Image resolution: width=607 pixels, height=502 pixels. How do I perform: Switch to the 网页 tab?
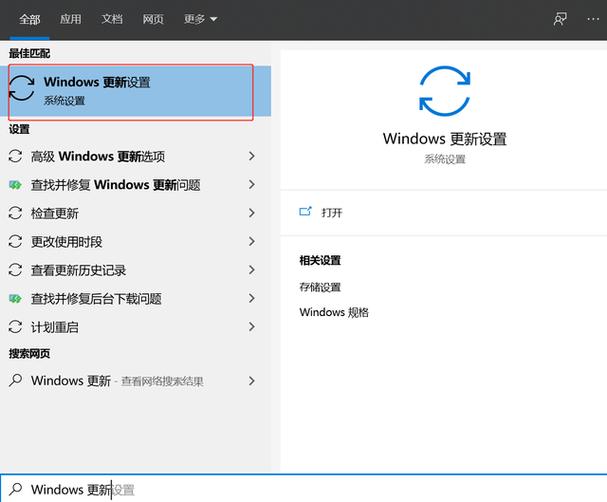click(x=153, y=19)
